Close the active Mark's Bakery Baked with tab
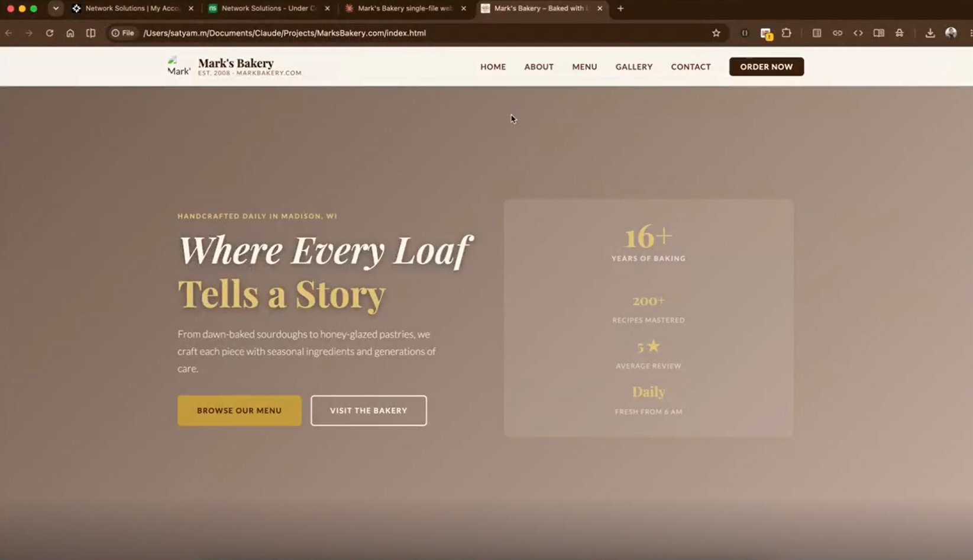Viewport: 973px width, 560px height. point(600,8)
